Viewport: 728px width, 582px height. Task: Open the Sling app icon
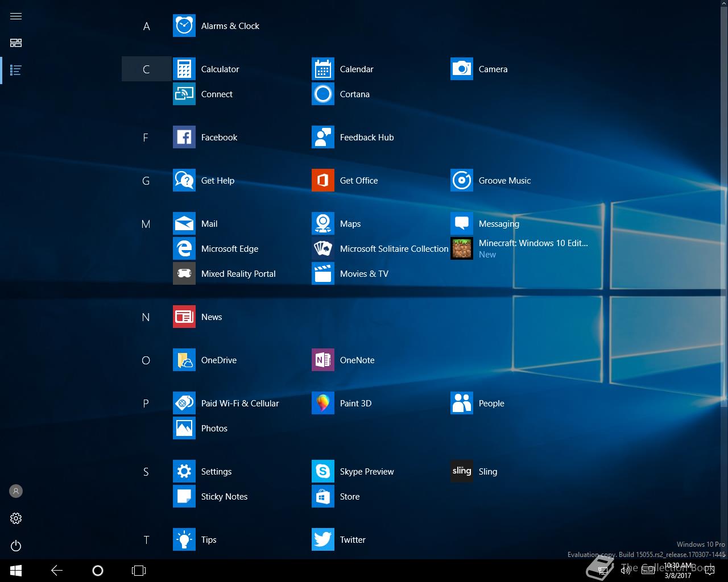(x=462, y=471)
